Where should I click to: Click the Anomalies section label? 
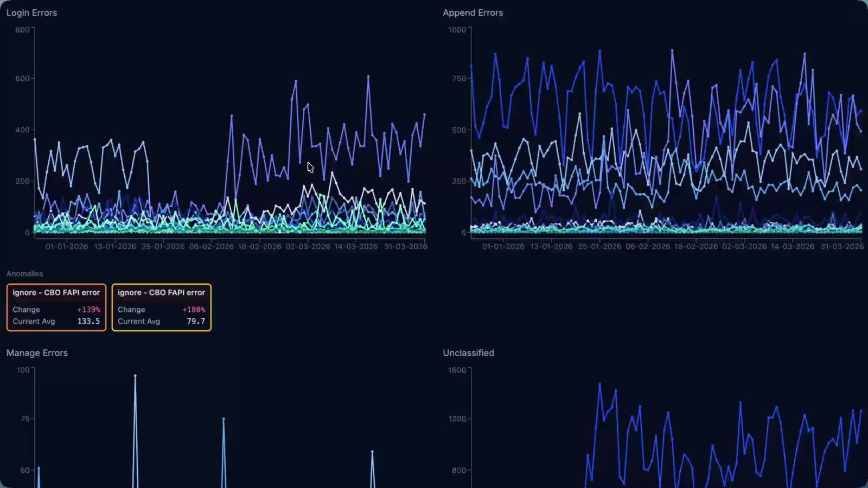coord(24,274)
